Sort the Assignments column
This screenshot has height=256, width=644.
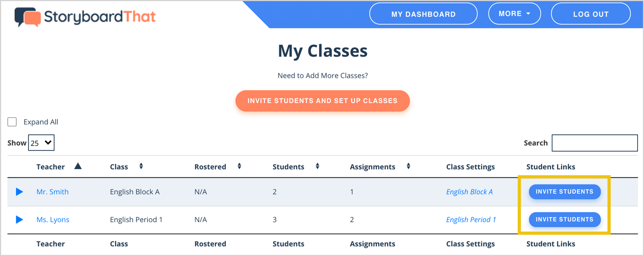coord(408,166)
